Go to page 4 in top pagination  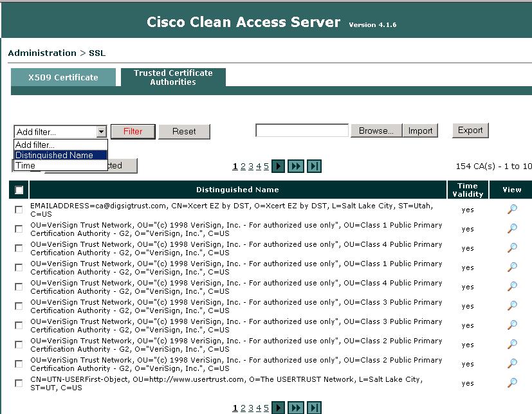tap(259, 166)
